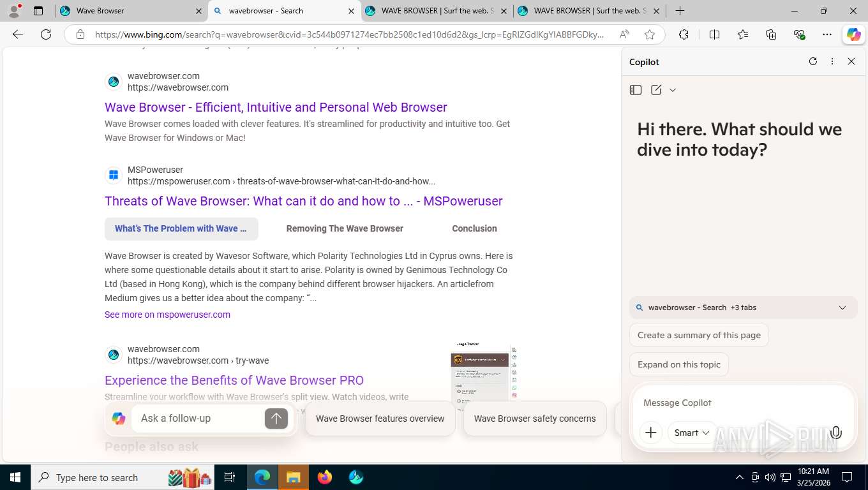868x490 pixels.
Task: Choose 'Expand on this topic' suggestion
Action: click(x=678, y=364)
